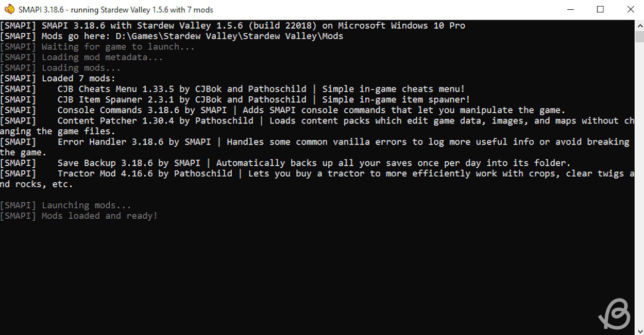Image resolution: width=644 pixels, height=335 pixels.
Task: Click the scroll-up arrow of the console scrollbar
Action: pyautogui.click(x=639, y=25)
